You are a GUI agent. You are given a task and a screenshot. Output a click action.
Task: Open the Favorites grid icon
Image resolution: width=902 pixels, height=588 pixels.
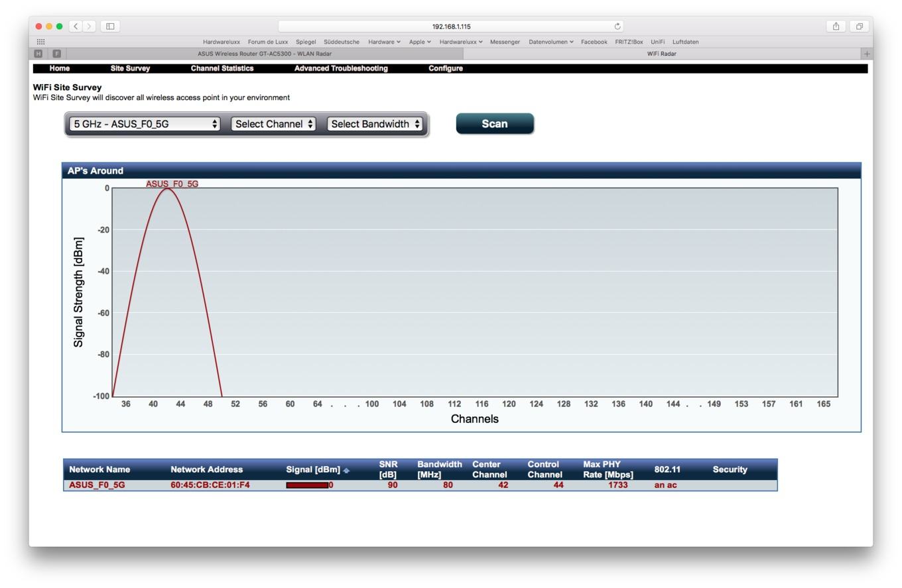(41, 42)
